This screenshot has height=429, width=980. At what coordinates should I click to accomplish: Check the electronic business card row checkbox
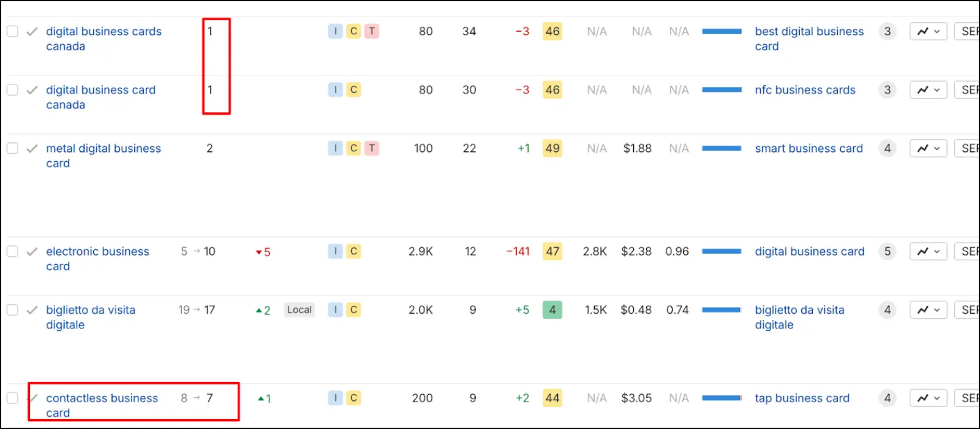(12, 251)
